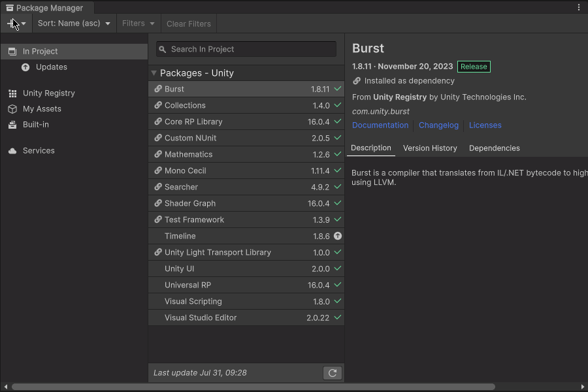Screen dimensions: 588x392
Task: Open the Sort: Name (asc) dropdown
Action: [74, 24]
